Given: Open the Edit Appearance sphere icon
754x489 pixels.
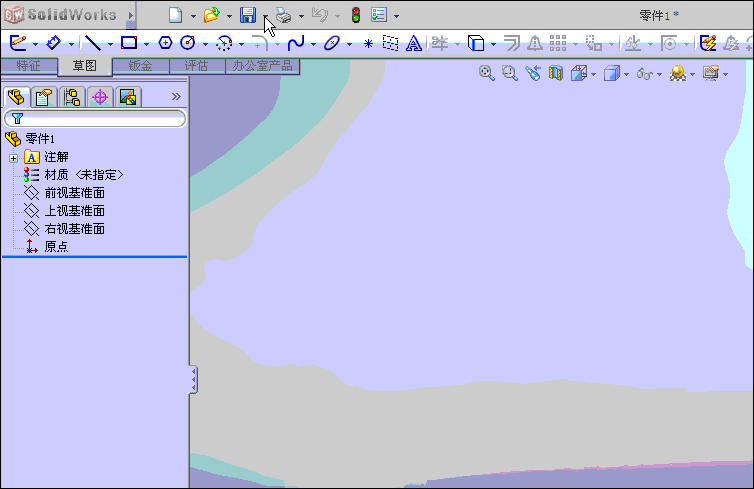Looking at the screenshot, I should tap(678, 73).
